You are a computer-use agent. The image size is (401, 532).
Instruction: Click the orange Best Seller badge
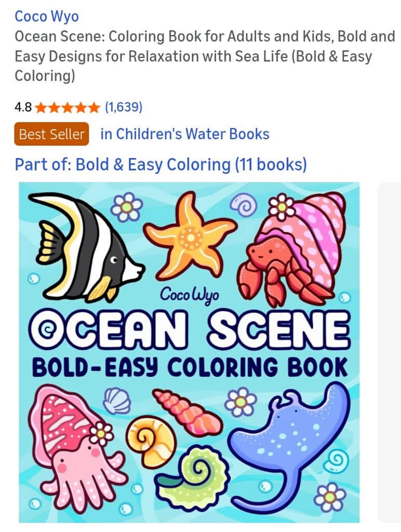pos(51,134)
